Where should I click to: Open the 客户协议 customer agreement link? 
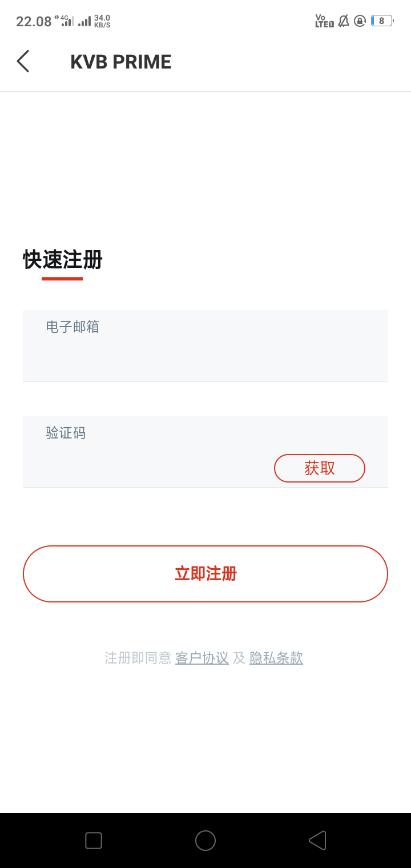click(202, 658)
